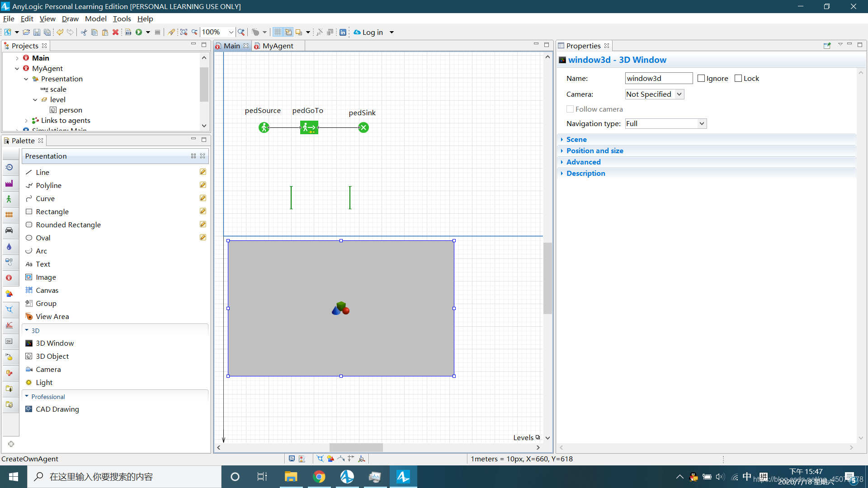The height and width of the screenshot is (488, 868).
Task: Open the Camera dropdown
Action: [654, 94]
